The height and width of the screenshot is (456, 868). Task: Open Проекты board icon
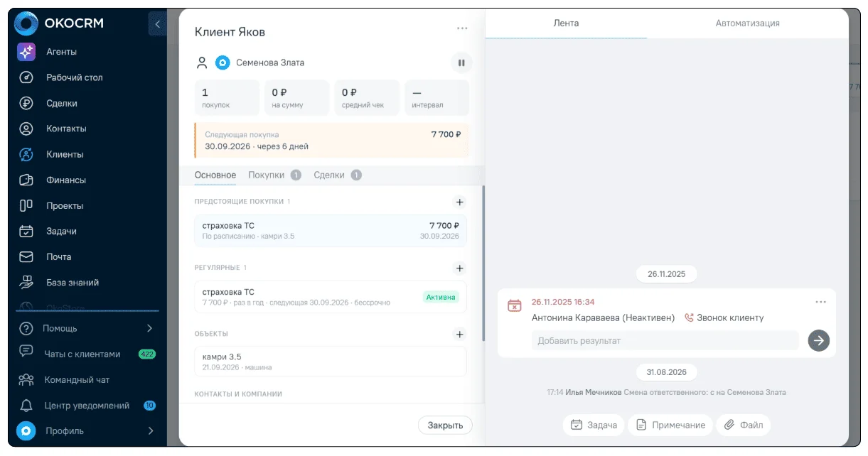(x=26, y=205)
